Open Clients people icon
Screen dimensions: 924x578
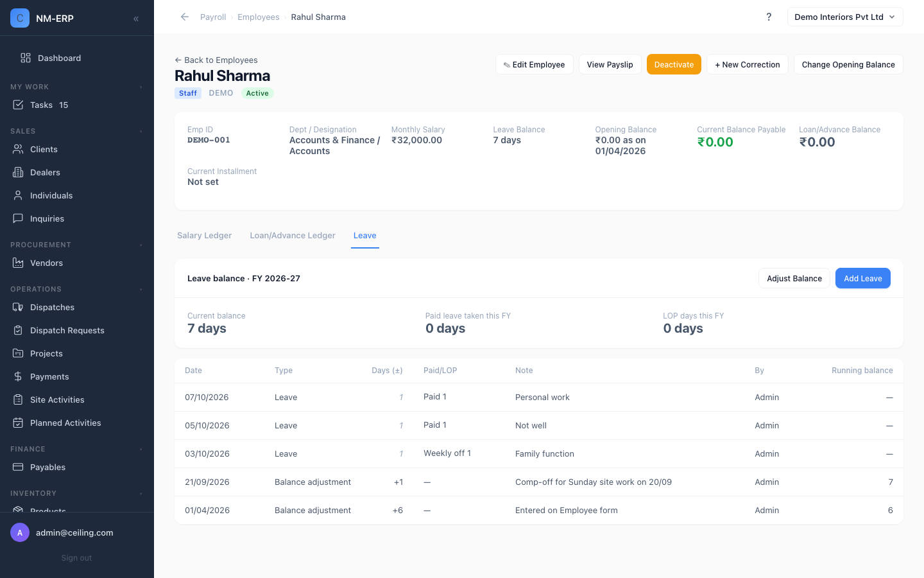(x=18, y=149)
